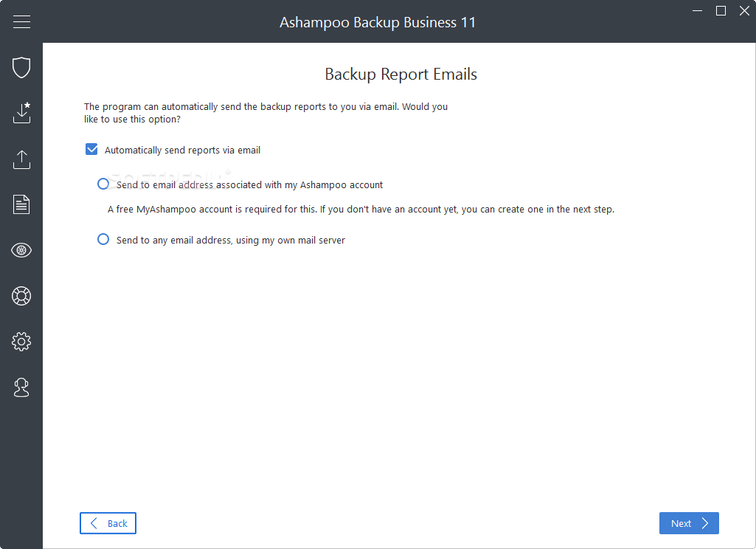Click the restore upload arrow icon
The width and height of the screenshot is (756, 549).
21,159
